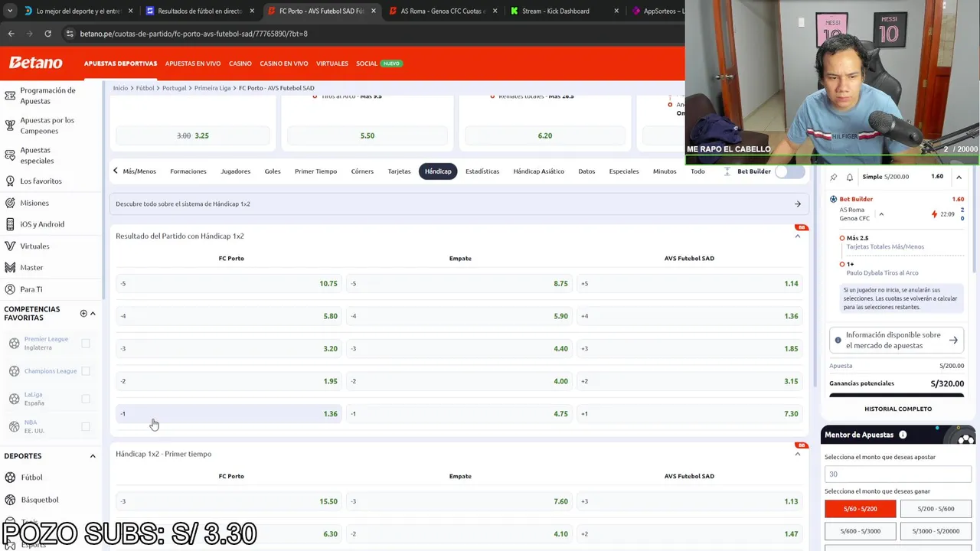Open Mentor de Apuestas info icon

903,435
